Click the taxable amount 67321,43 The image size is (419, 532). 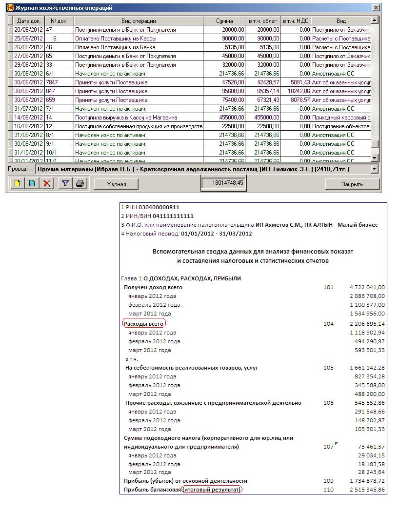(262, 100)
